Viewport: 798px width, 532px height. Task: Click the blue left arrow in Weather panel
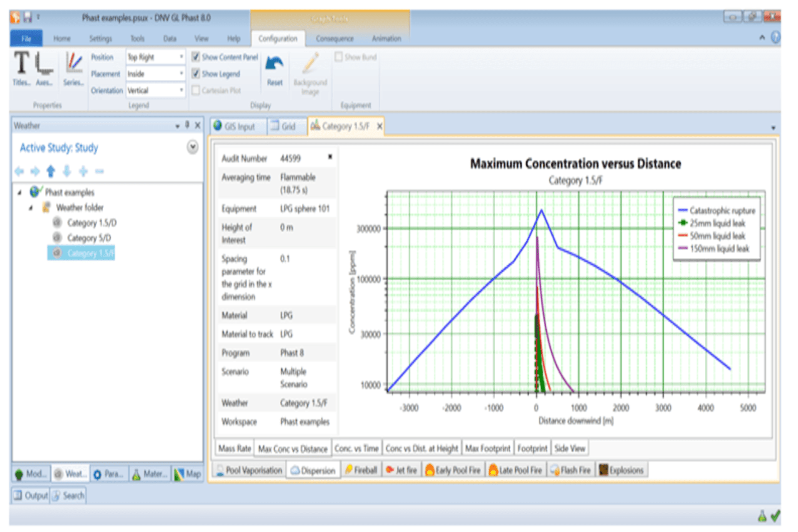tap(19, 172)
